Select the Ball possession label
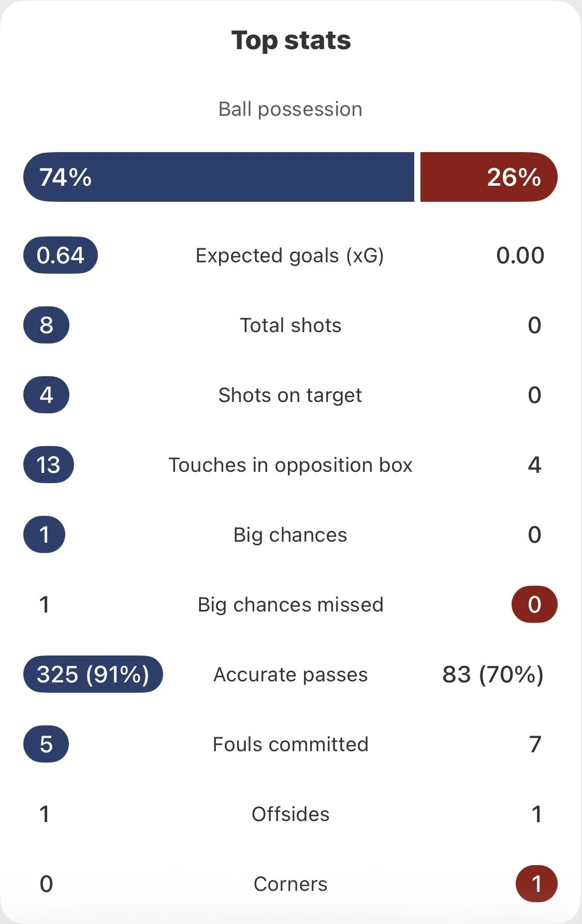The image size is (582, 924). click(x=290, y=109)
